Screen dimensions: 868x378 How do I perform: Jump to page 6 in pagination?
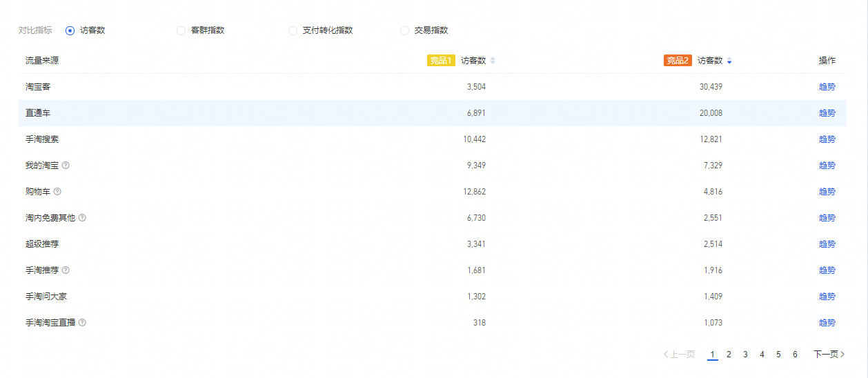click(x=795, y=355)
